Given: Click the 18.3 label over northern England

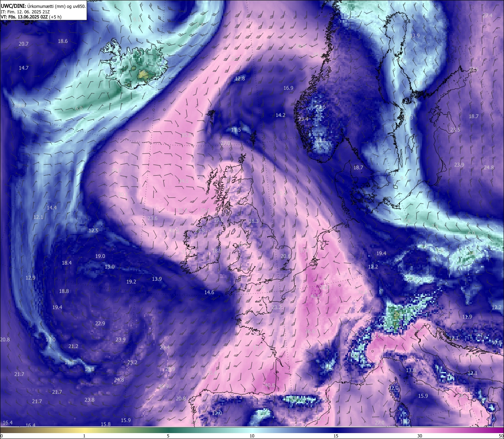Looking at the screenshot, I should pos(253,221).
